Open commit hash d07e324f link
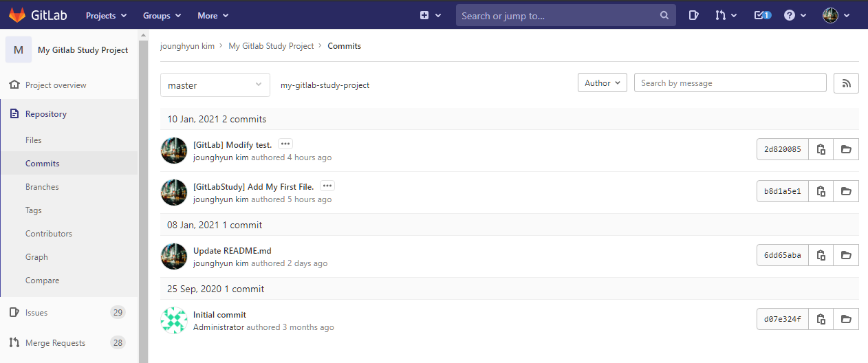This screenshot has height=363, width=868. pyautogui.click(x=783, y=319)
